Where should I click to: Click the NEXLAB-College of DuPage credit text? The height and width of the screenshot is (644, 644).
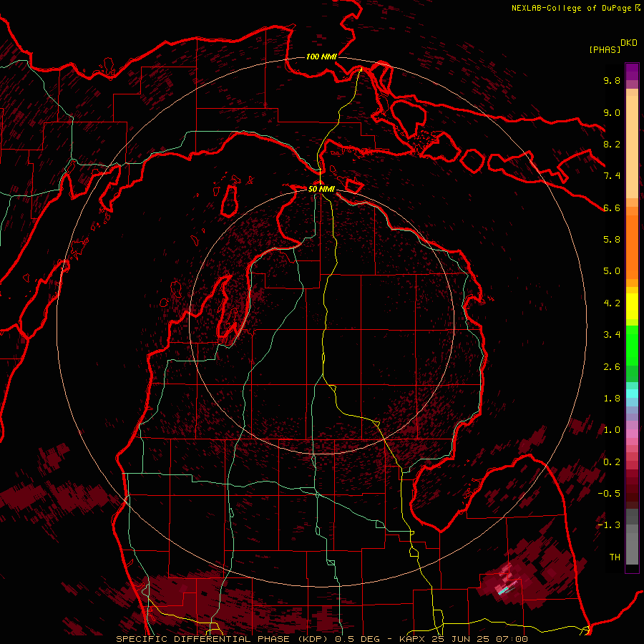(572, 8)
